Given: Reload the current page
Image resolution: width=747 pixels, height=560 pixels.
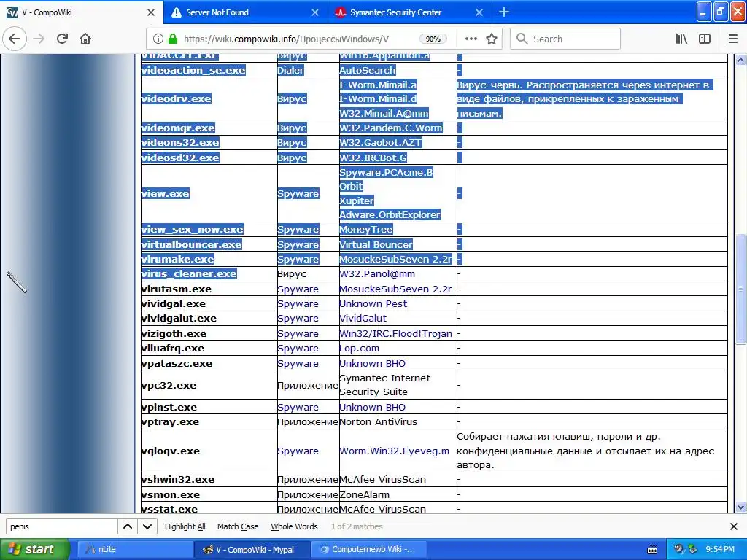Looking at the screenshot, I should tap(62, 39).
